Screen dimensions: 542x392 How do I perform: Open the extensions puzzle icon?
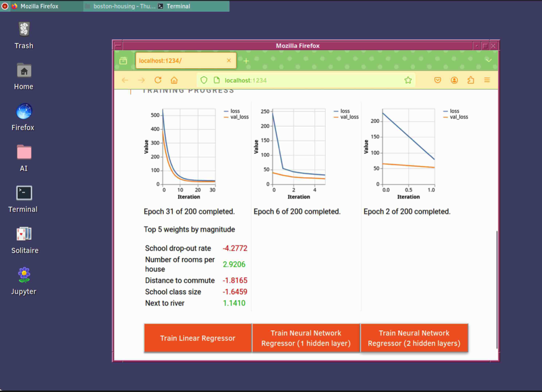point(471,80)
